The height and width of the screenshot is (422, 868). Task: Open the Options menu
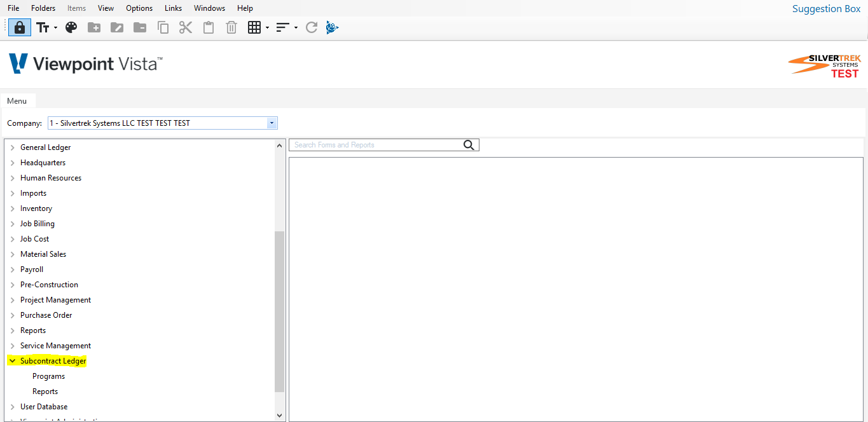pos(139,8)
